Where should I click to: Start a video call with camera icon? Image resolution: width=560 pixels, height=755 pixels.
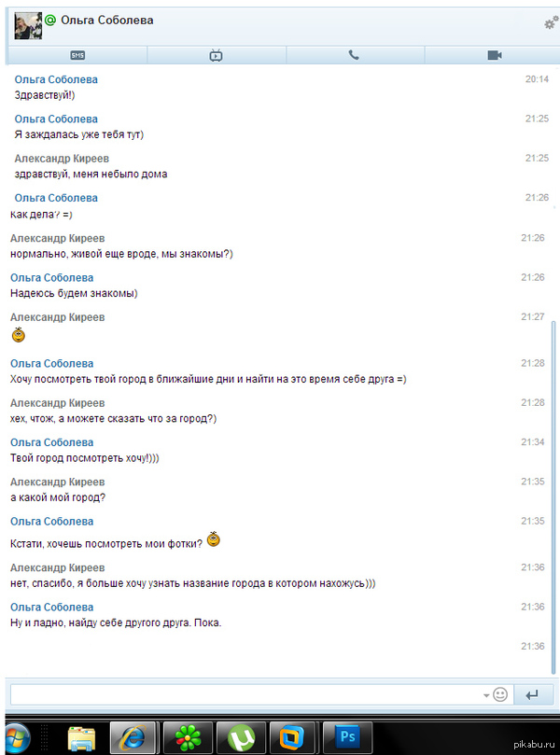[x=495, y=55]
